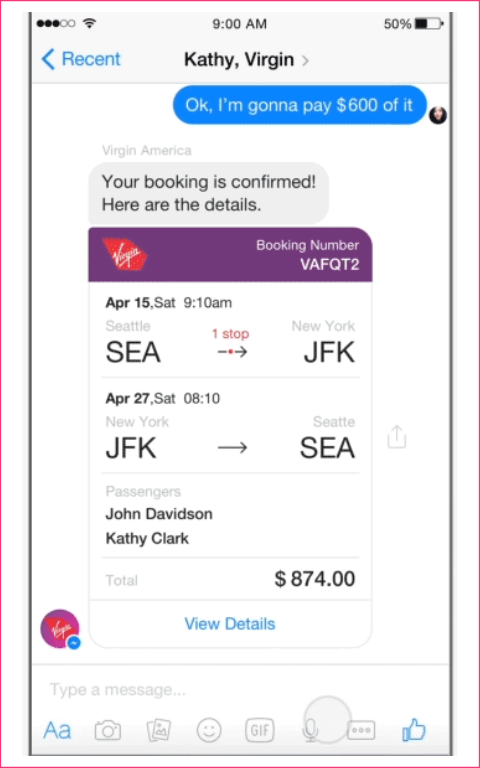Switch to Aa text keyboard

tap(57, 730)
